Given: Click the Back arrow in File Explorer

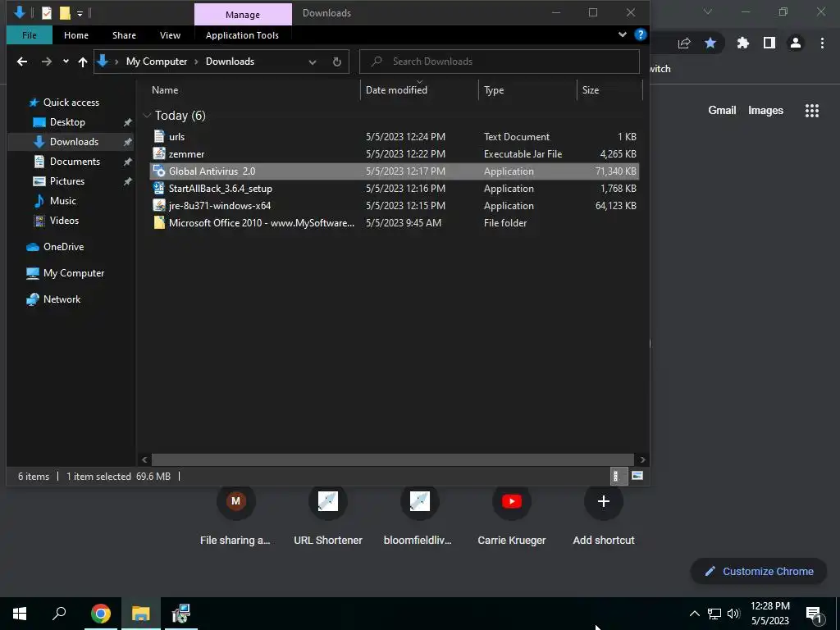Looking at the screenshot, I should pyautogui.click(x=22, y=62).
